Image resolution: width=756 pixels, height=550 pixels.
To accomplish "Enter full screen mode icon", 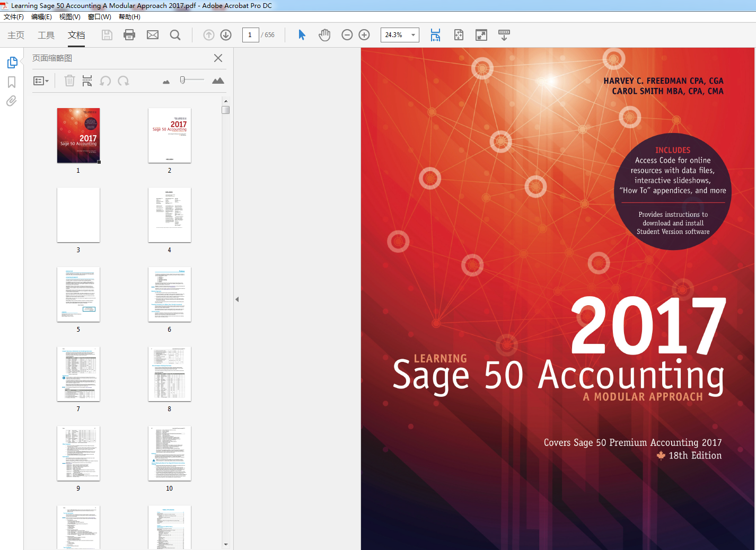I will (x=481, y=35).
